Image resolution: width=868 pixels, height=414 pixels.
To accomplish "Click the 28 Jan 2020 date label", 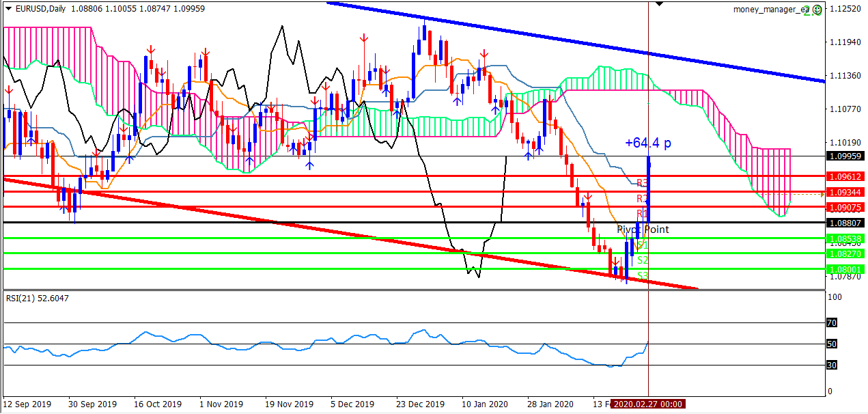I will point(551,404).
